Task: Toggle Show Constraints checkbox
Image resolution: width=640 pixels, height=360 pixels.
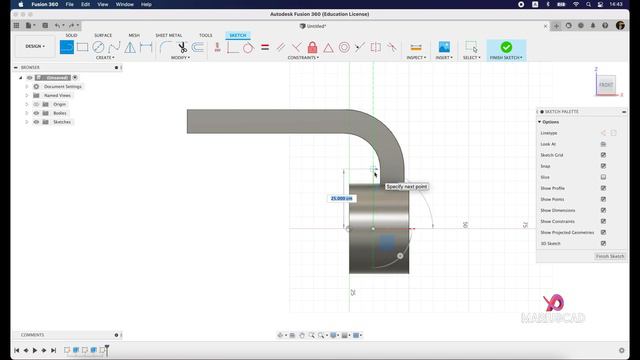Action: (x=603, y=221)
